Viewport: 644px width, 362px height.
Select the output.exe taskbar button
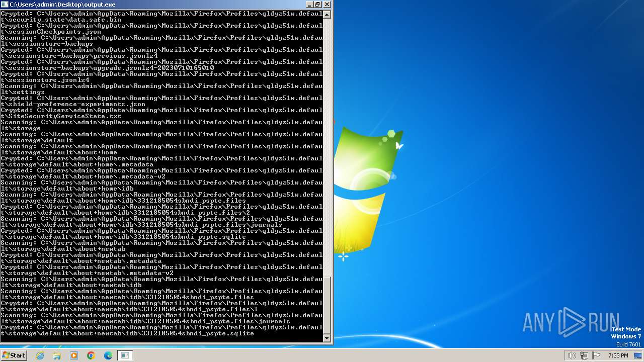tap(125, 355)
